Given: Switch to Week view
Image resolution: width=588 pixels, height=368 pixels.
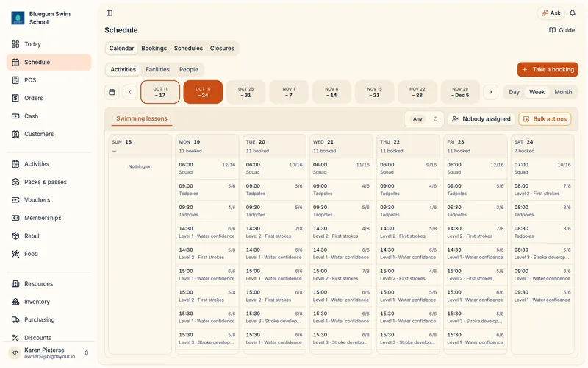Looking at the screenshot, I should pos(537,92).
